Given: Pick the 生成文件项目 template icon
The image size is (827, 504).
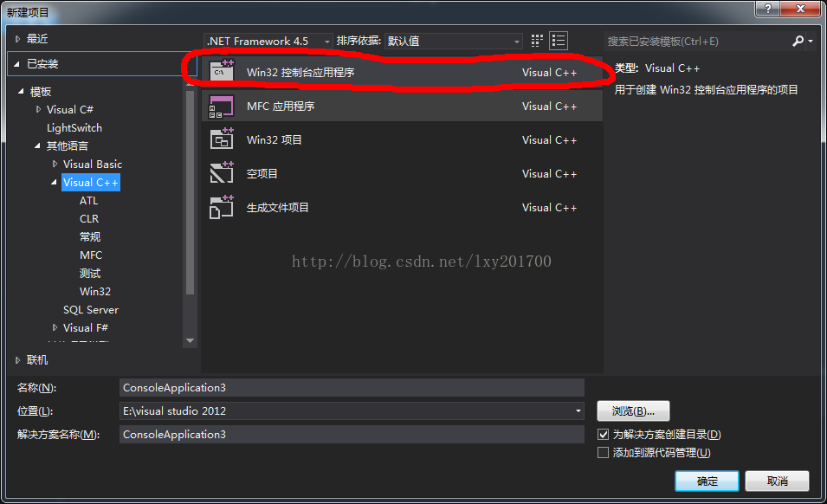Looking at the screenshot, I should point(222,207).
